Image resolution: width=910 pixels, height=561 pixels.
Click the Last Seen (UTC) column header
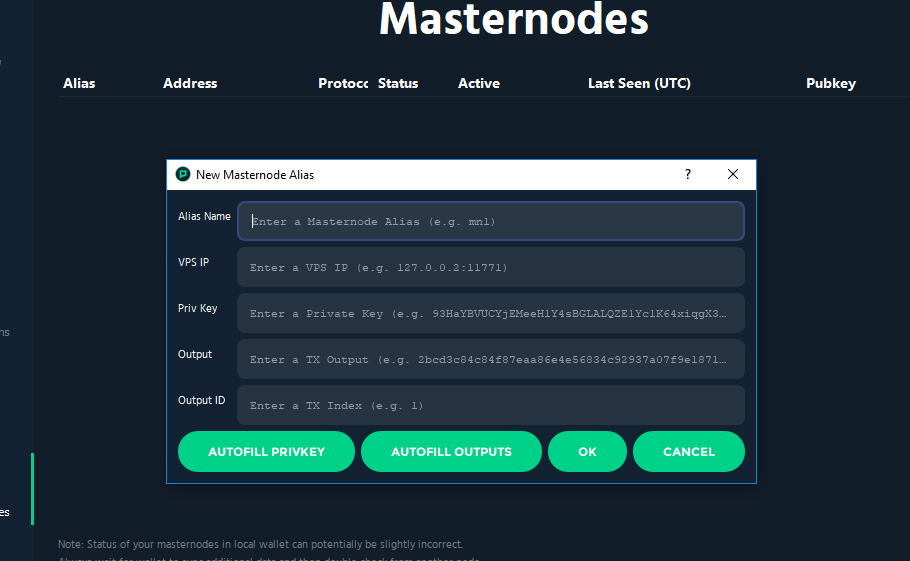click(639, 84)
